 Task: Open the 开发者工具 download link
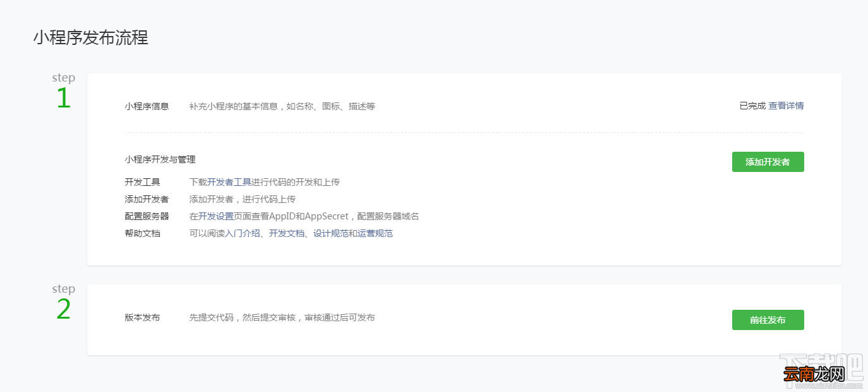[229, 182]
